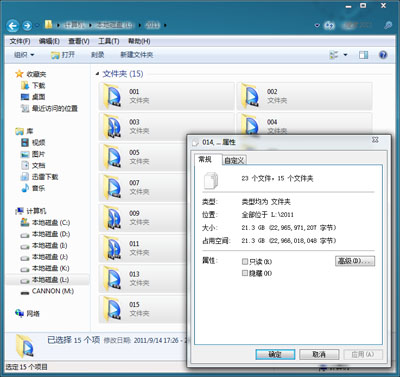Viewport: 400px width, 377px height.
Task: Close the 014 属性 dialog
Action: click(x=375, y=140)
